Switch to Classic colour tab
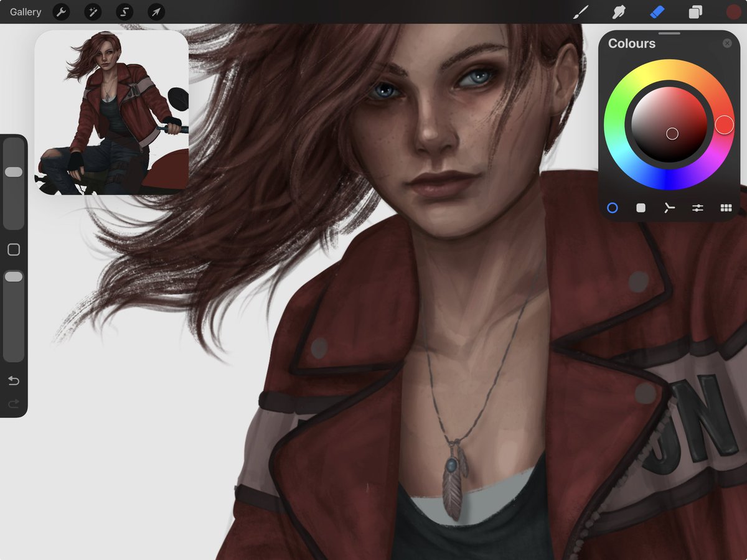This screenshot has width=747, height=560. click(x=641, y=208)
